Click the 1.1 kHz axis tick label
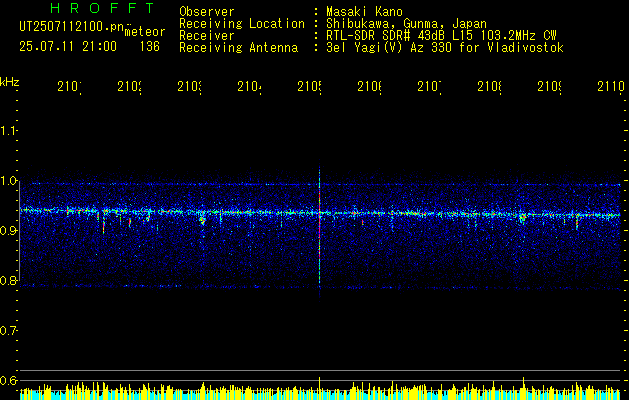 click(8, 131)
